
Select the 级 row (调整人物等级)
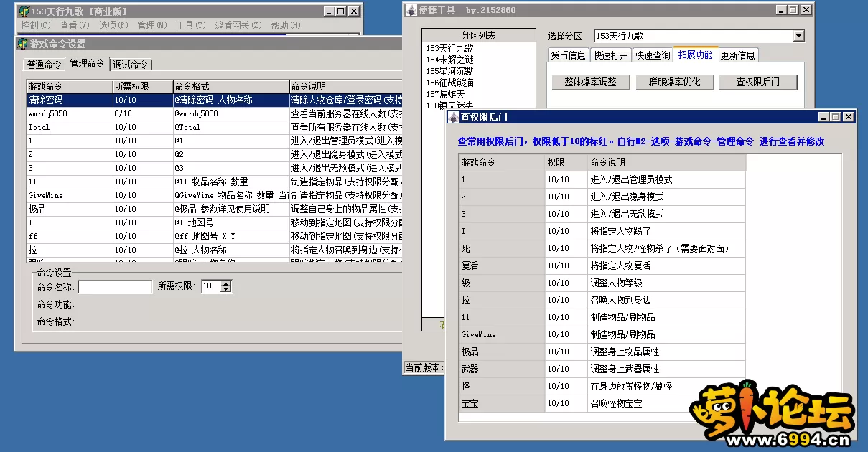[602, 283]
